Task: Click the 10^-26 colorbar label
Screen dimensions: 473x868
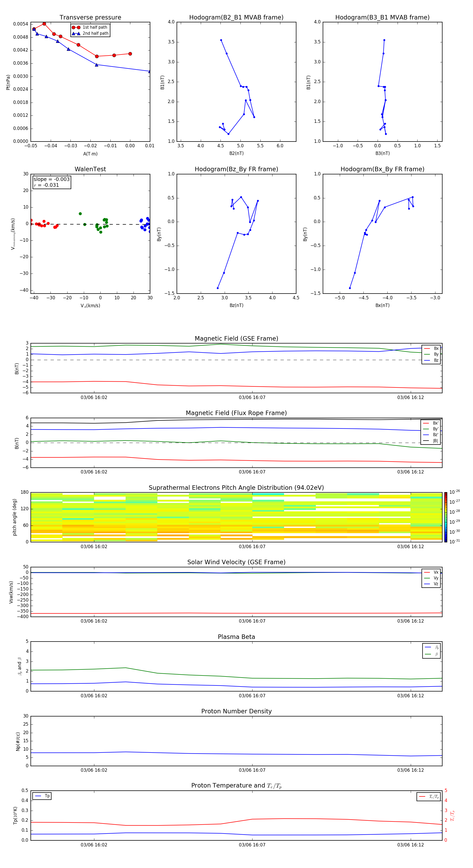Action: pos(455,492)
